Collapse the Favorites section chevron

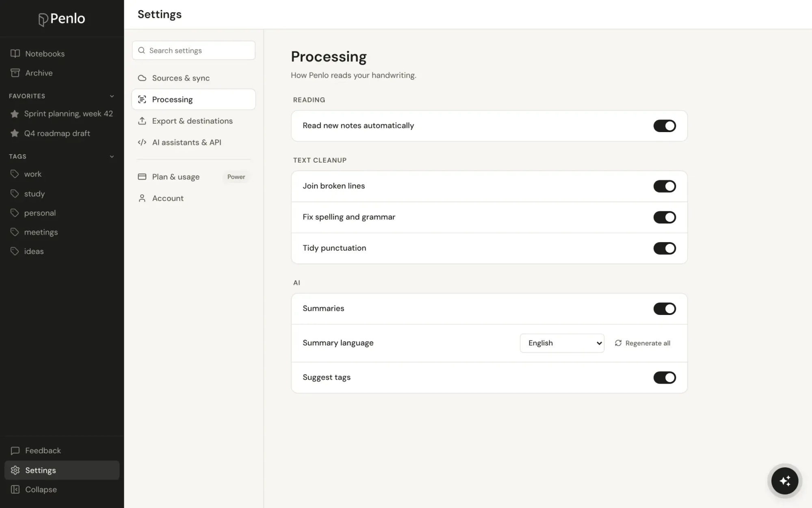pyautogui.click(x=112, y=96)
